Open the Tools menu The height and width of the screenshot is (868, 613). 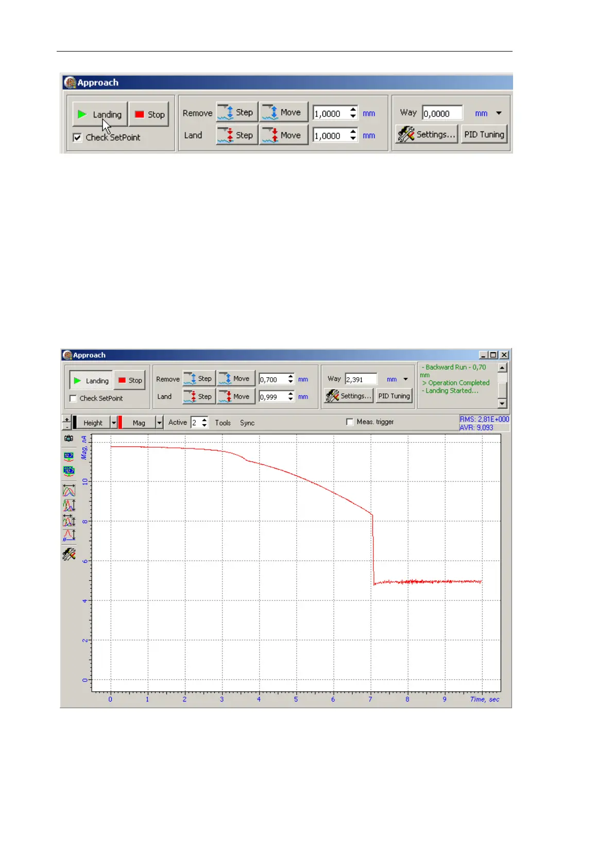tap(223, 423)
